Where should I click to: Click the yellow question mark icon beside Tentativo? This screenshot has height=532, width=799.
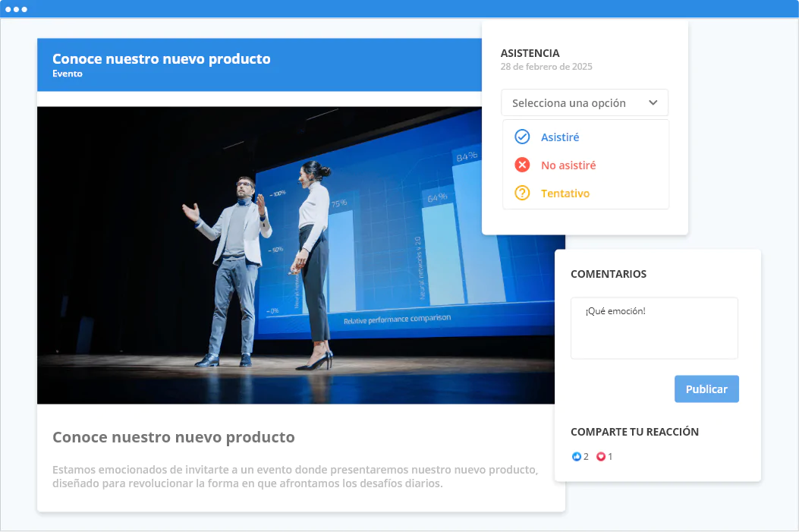(x=522, y=193)
